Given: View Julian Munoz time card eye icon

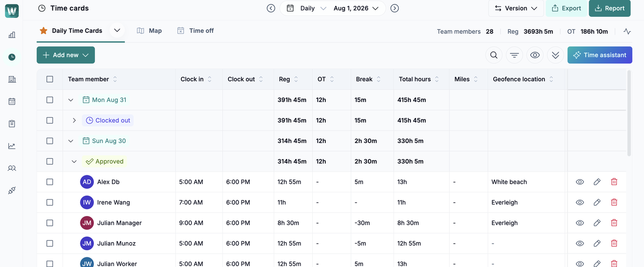Looking at the screenshot, I should 580,243.
